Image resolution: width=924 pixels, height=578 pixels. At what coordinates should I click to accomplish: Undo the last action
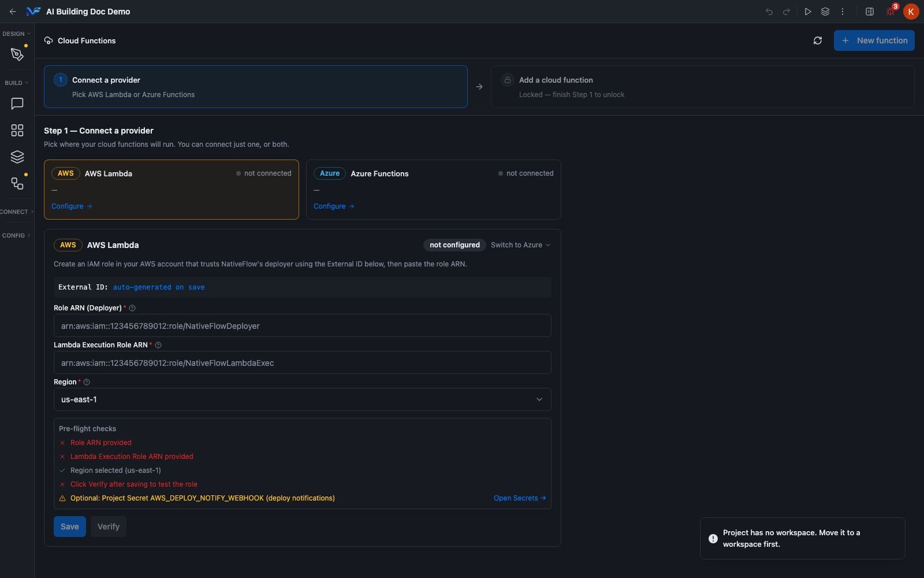click(769, 12)
